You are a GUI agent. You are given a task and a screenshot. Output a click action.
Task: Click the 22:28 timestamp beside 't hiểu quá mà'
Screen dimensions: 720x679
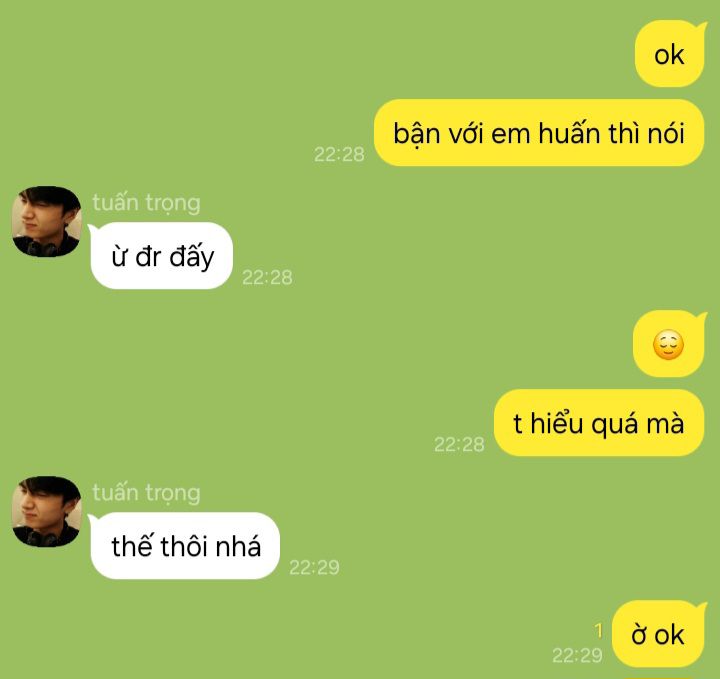pos(459,444)
